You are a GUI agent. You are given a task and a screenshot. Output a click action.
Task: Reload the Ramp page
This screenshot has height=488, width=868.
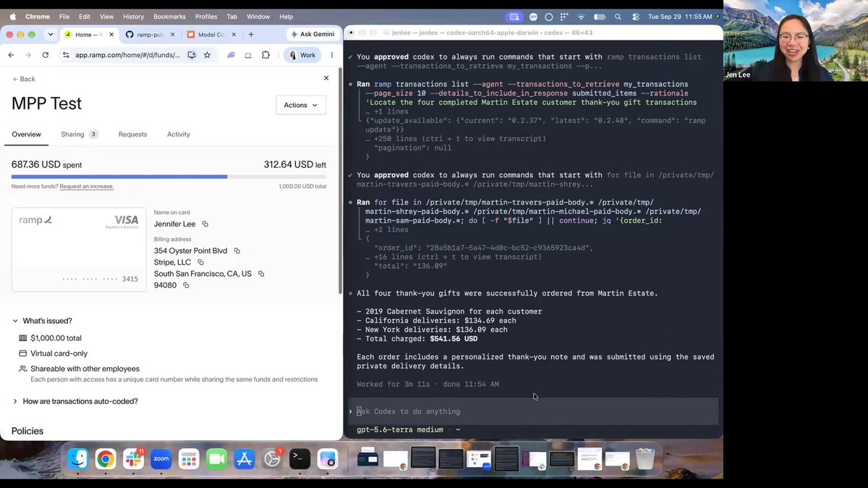46,55
